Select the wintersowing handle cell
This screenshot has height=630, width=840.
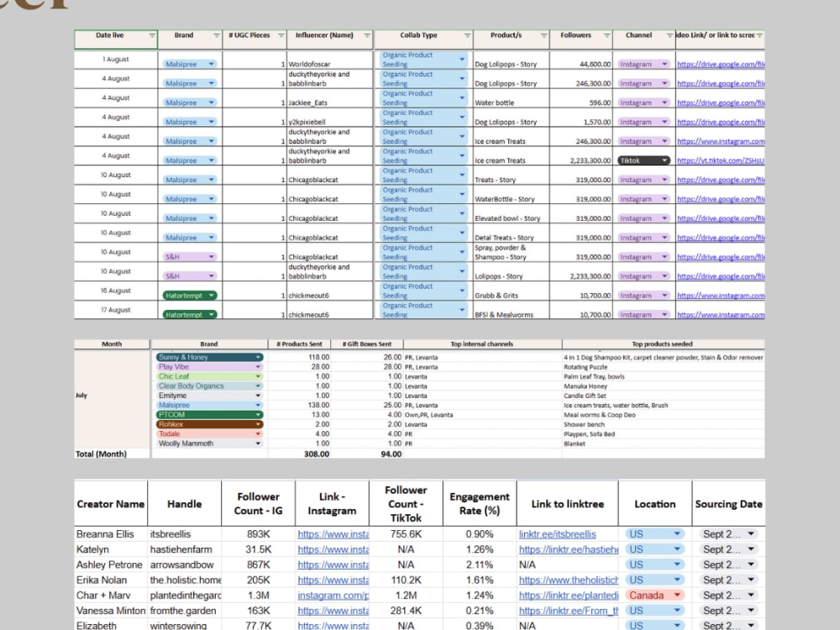click(x=184, y=625)
